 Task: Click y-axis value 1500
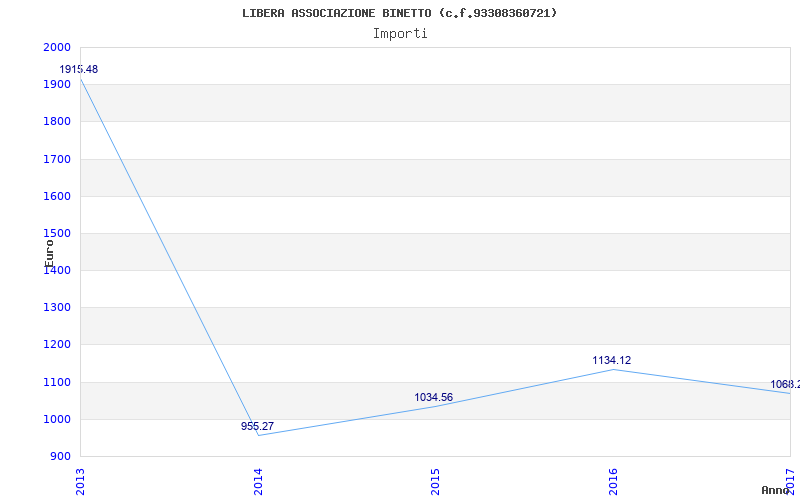coord(58,234)
